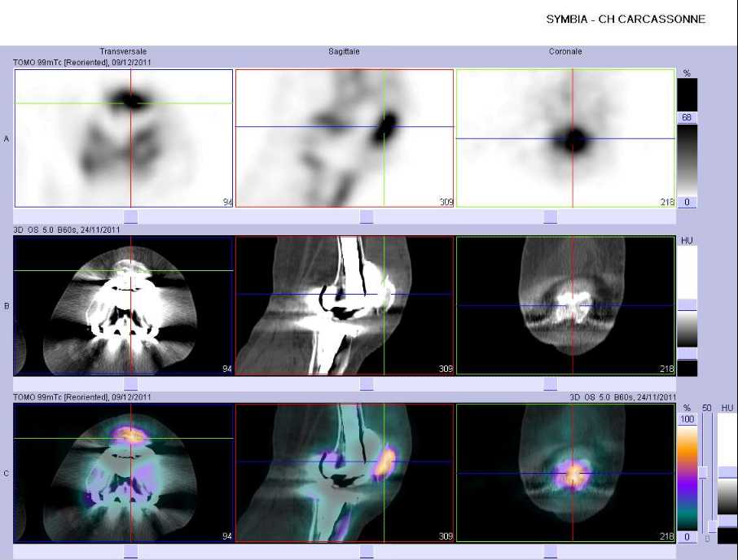Grab slice slider thumb below row B sagittal view

click(367, 384)
